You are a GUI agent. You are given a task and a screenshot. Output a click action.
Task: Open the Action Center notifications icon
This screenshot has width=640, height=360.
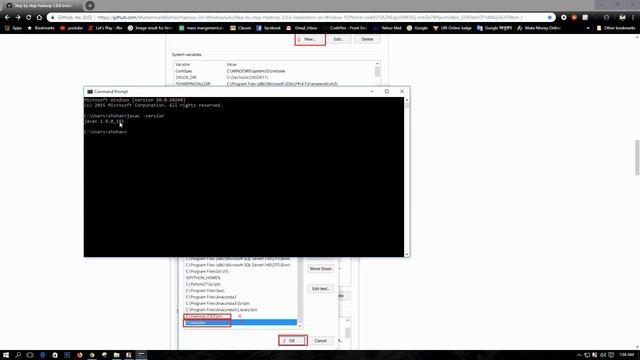coord(611,355)
